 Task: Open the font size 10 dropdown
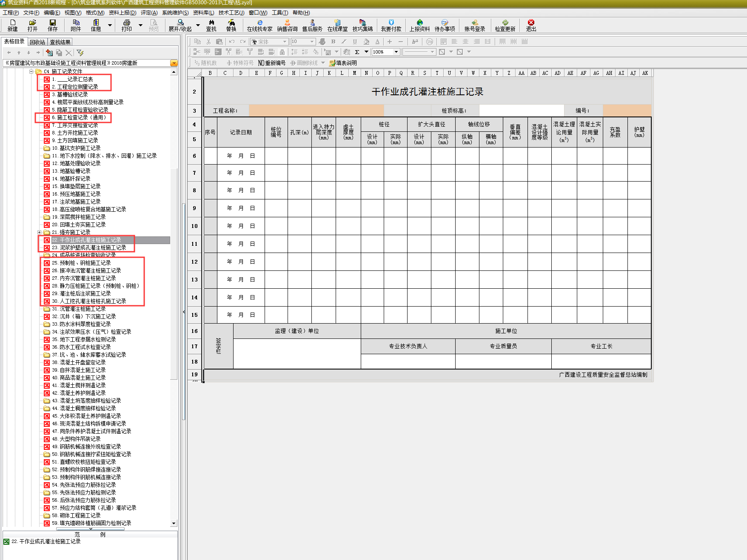[x=312, y=42]
